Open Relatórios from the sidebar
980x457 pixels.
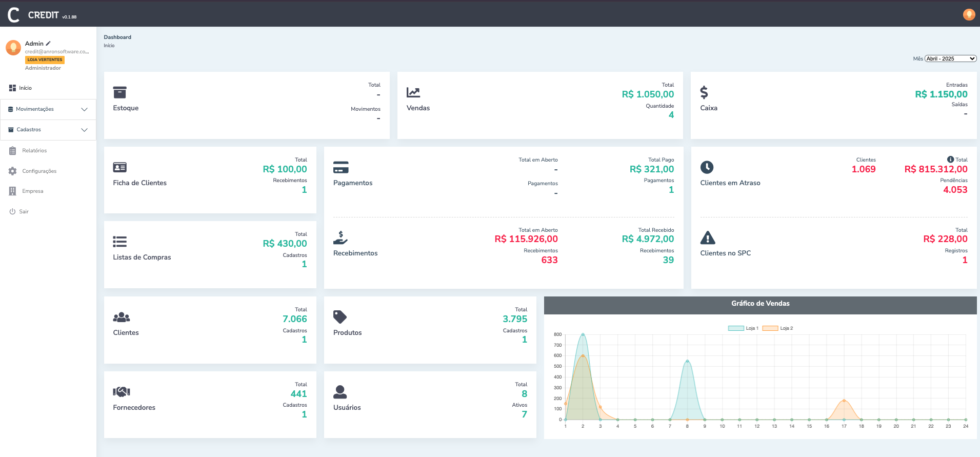click(x=34, y=151)
